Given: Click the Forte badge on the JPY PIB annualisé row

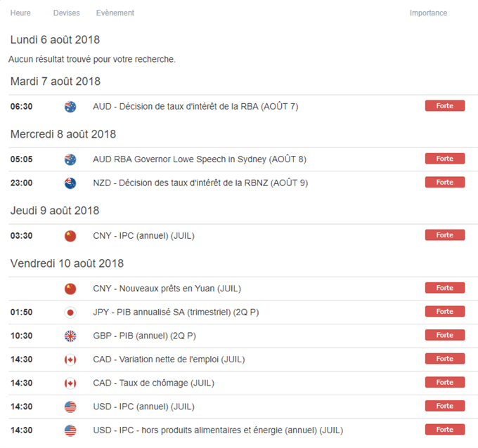Looking at the screenshot, I should [445, 311].
